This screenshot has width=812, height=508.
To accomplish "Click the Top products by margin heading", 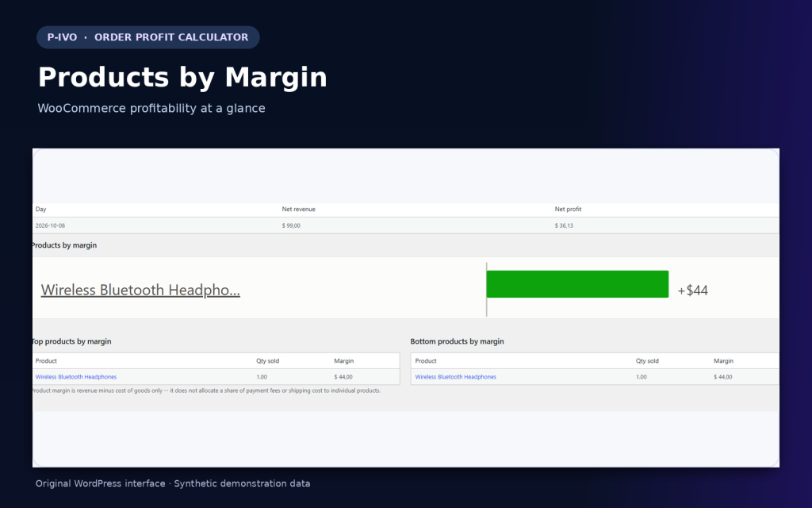I will pyautogui.click(x=71, y=341).
